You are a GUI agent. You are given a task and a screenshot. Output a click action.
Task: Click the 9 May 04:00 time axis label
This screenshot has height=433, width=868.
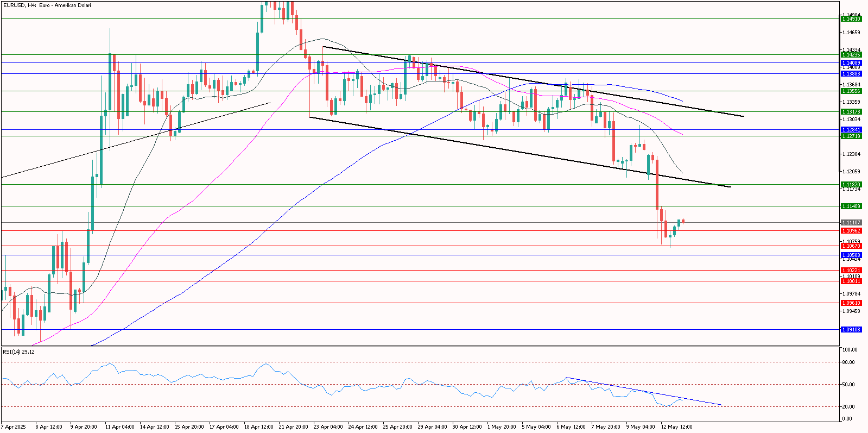[641, 427]
